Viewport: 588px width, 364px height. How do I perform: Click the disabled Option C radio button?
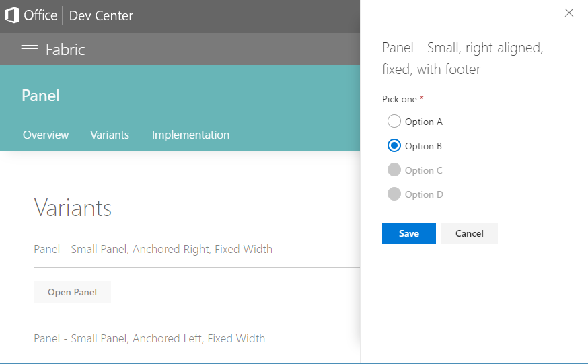click(394, 170)
